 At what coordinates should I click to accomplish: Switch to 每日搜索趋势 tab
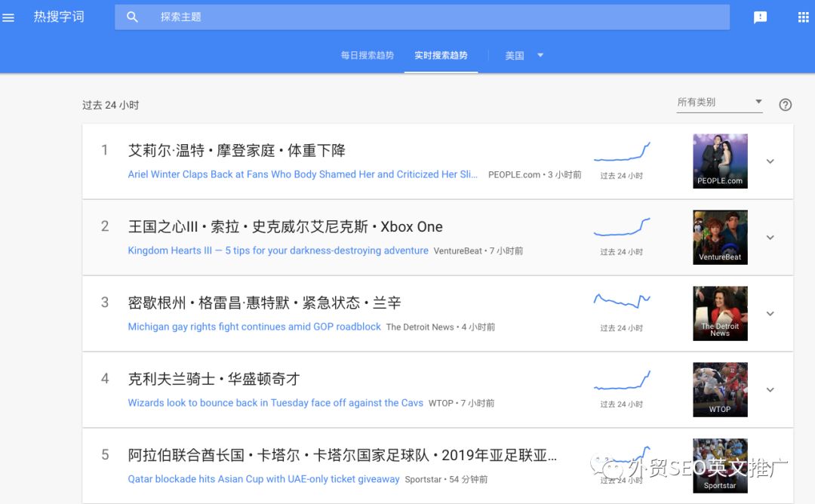[x=367, y=56]
